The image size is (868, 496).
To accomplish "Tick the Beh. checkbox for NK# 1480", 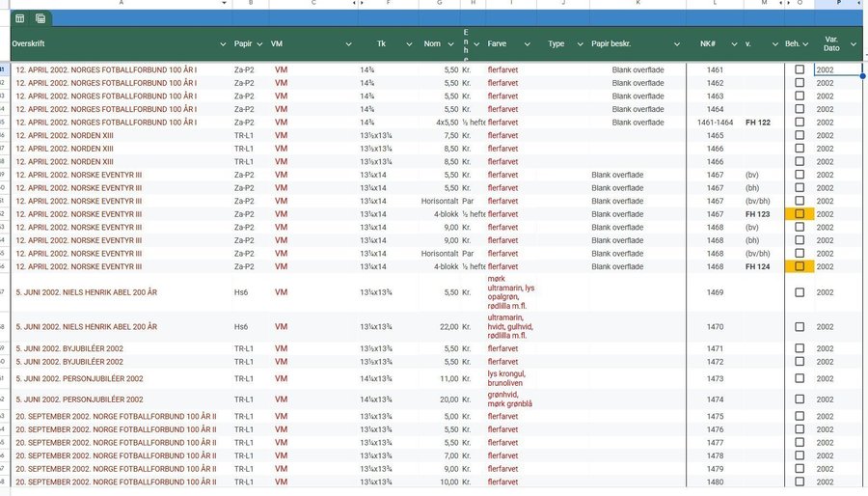I will pyautogui.click(x=800, y=482).
